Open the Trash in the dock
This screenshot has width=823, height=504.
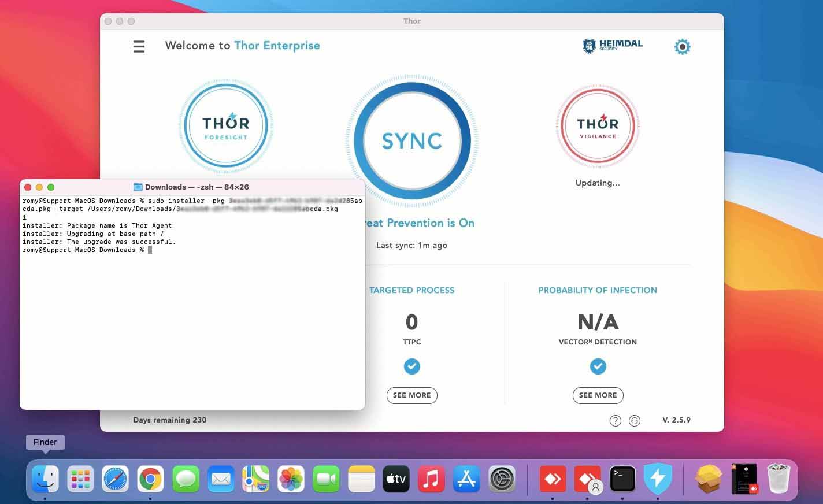point(778,479)
